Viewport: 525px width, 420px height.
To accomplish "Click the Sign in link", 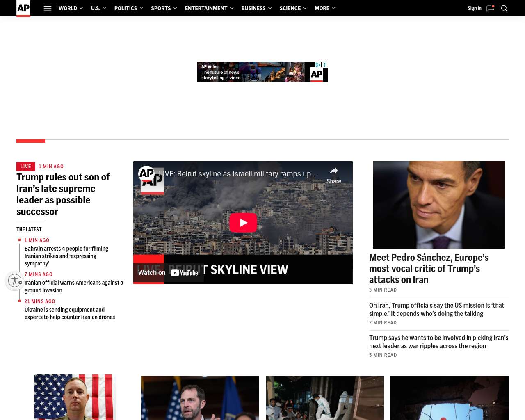I will pyautogui.click(x=474, y=8).
